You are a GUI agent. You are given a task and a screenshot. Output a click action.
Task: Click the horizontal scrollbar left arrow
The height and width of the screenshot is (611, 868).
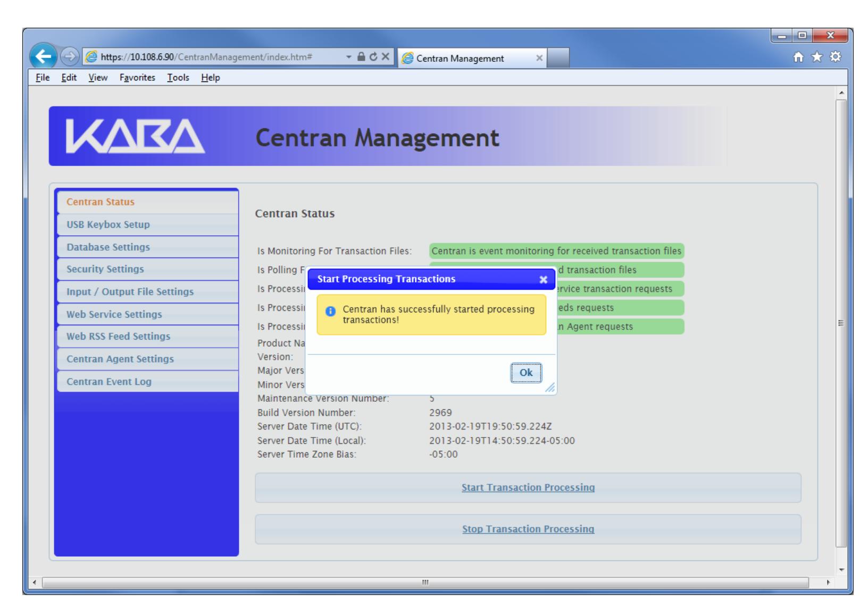[x=35, y=582]
